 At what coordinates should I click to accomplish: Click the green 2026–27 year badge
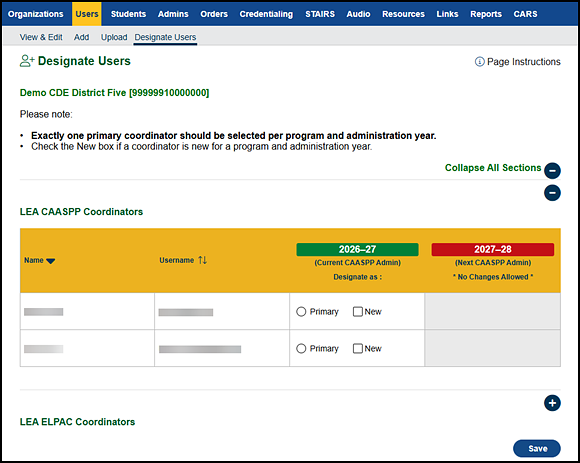point(357,249)
